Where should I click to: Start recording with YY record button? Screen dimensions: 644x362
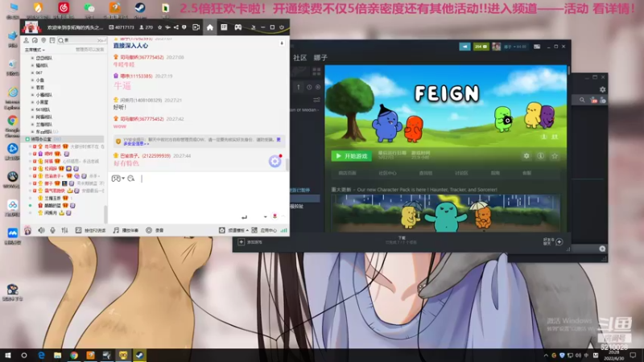tap(155, 230)
